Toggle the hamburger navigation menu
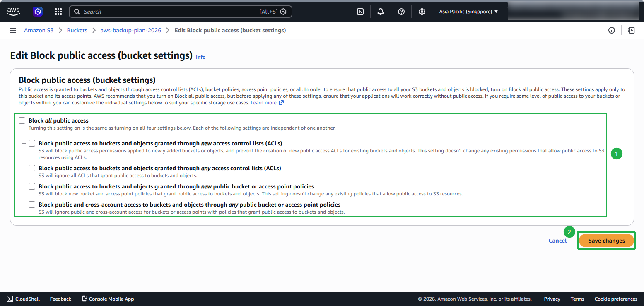 (x=13, y=30)
